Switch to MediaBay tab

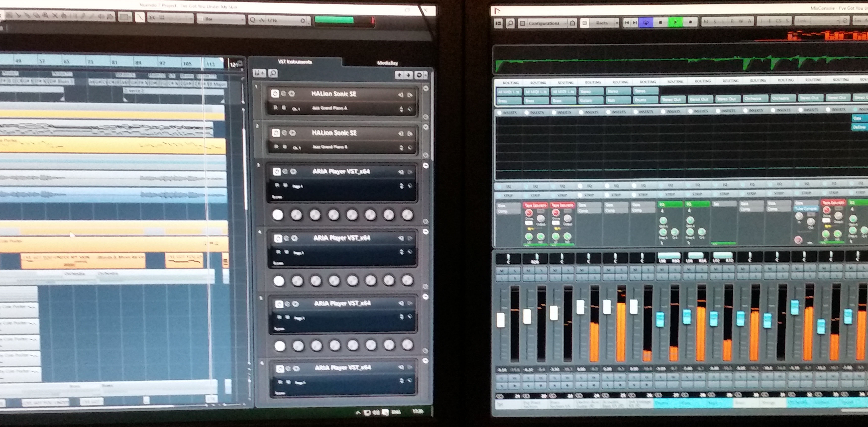click(x=388, y=63)
